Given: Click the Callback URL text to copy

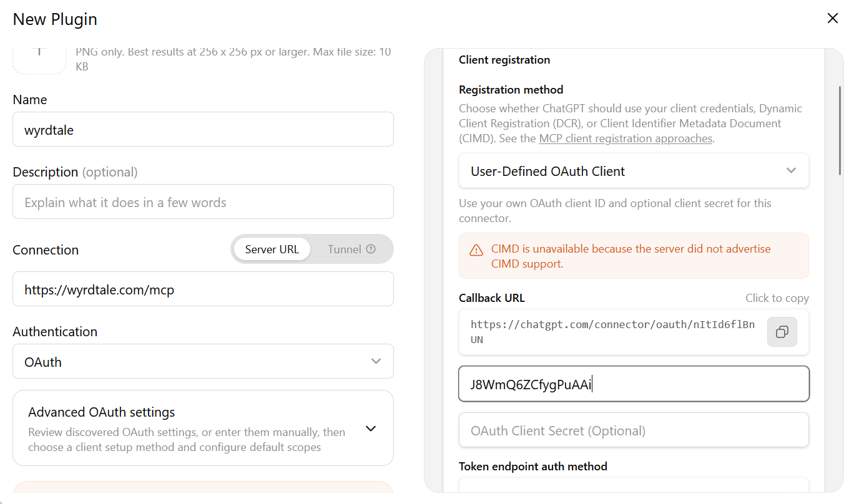Looking at the screenshot, I should [x=612, y=332].
